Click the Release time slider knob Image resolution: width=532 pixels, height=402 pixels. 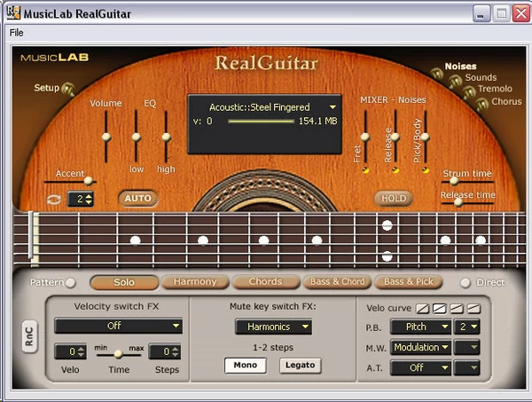(458, 202)
